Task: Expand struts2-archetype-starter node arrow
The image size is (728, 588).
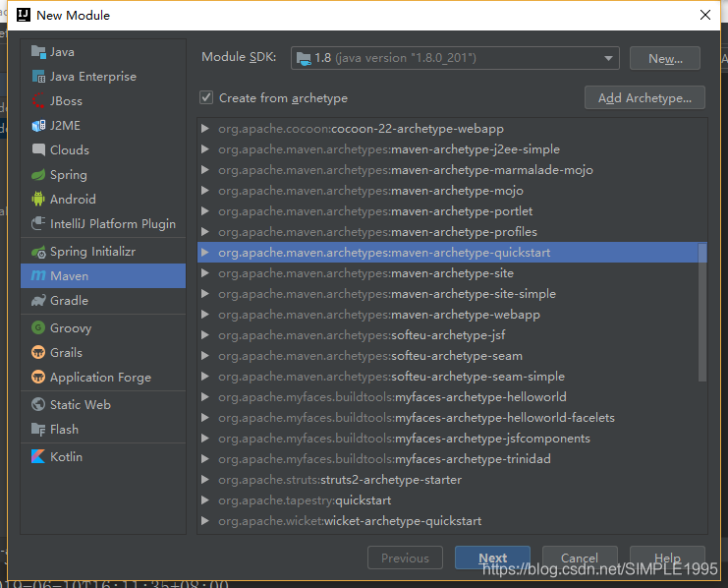Action: point(204,479)
